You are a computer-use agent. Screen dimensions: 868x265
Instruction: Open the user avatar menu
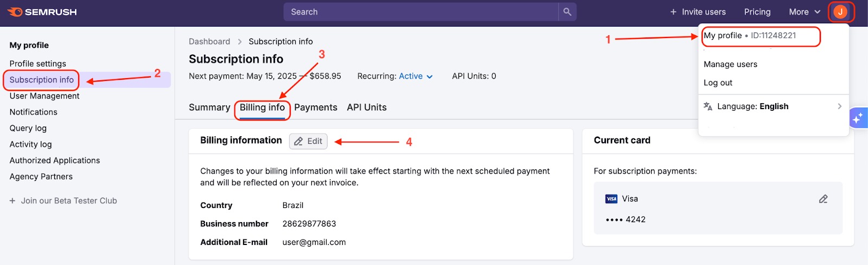click(840, 12)
